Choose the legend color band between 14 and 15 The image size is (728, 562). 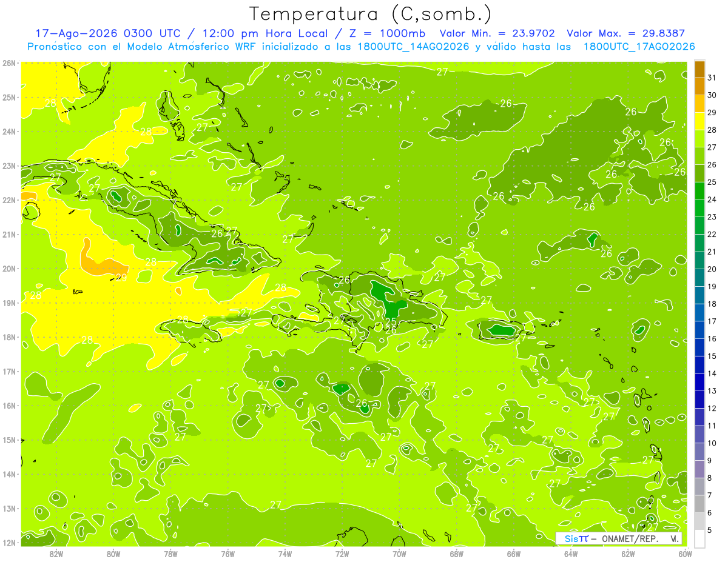(x=699, y=365)
